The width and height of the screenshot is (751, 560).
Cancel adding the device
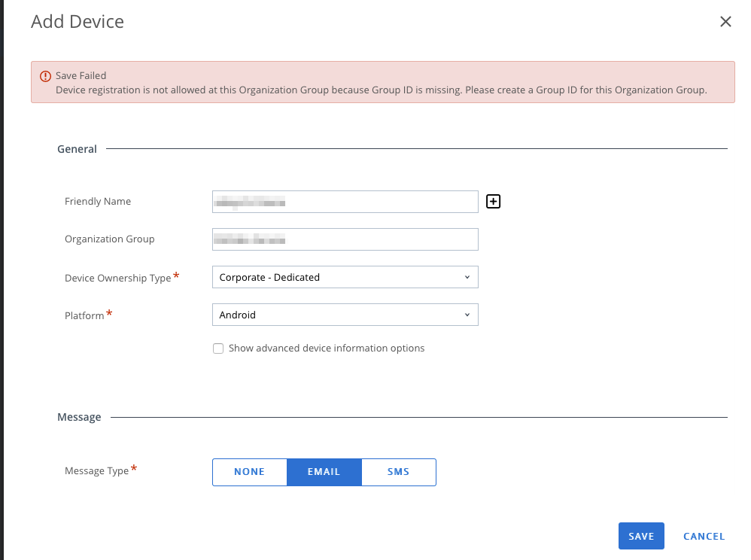(x=704, y=536)
